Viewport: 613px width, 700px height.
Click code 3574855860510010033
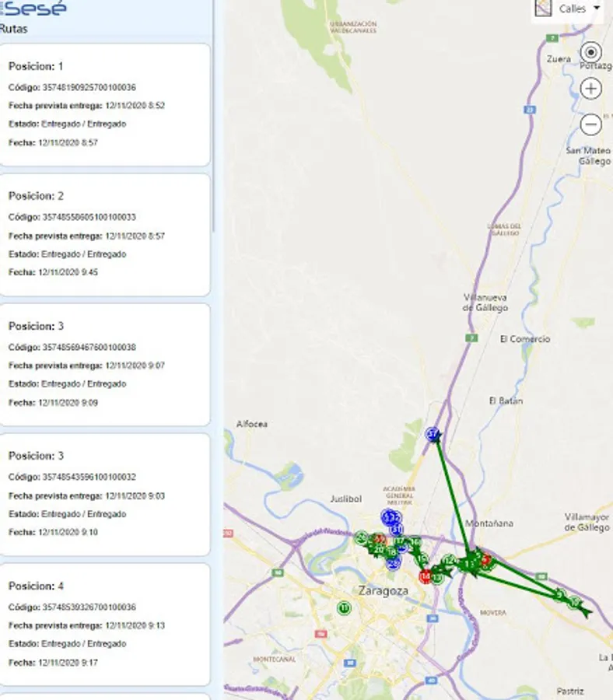click(89, 218)
